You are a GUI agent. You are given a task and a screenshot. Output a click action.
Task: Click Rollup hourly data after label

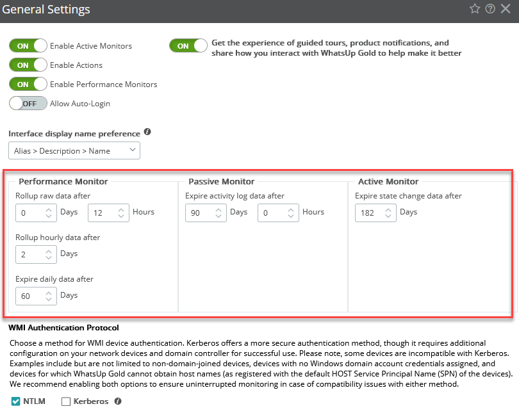tap(58, 238)
